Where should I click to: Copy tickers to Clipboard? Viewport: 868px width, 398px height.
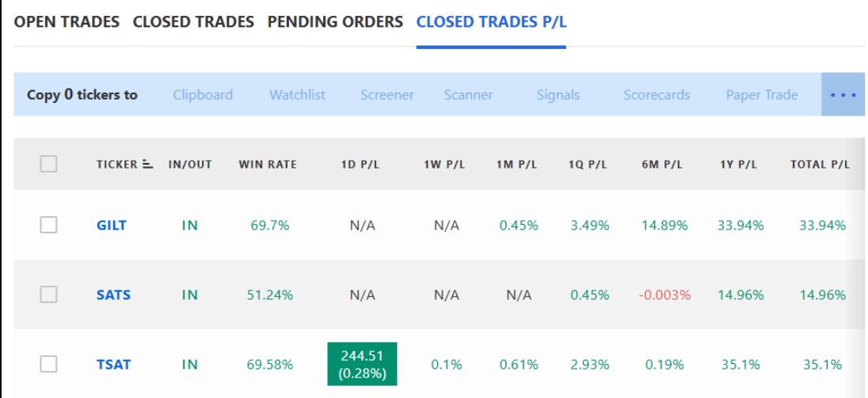203,95
